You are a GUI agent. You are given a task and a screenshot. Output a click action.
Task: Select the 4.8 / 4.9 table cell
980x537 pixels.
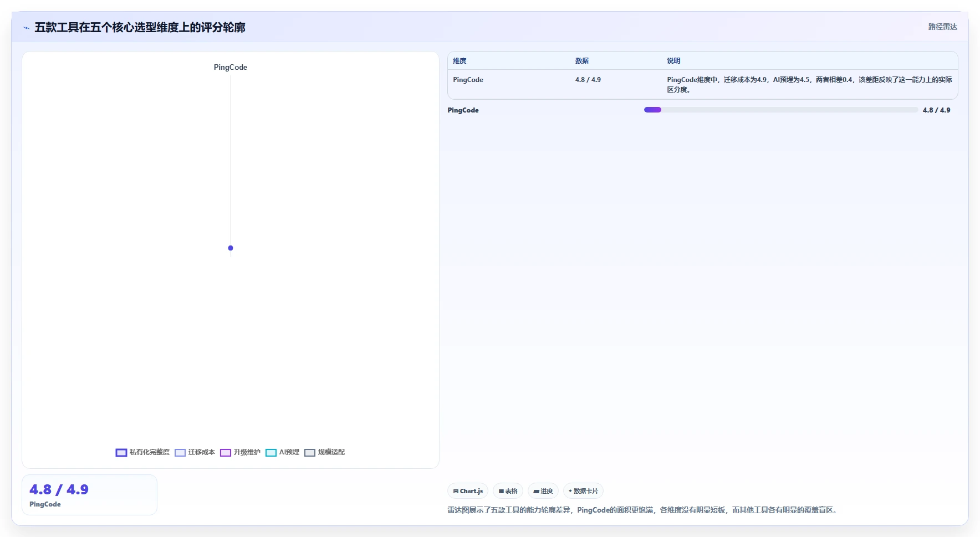pyautogui.click(x=588, y=80)
